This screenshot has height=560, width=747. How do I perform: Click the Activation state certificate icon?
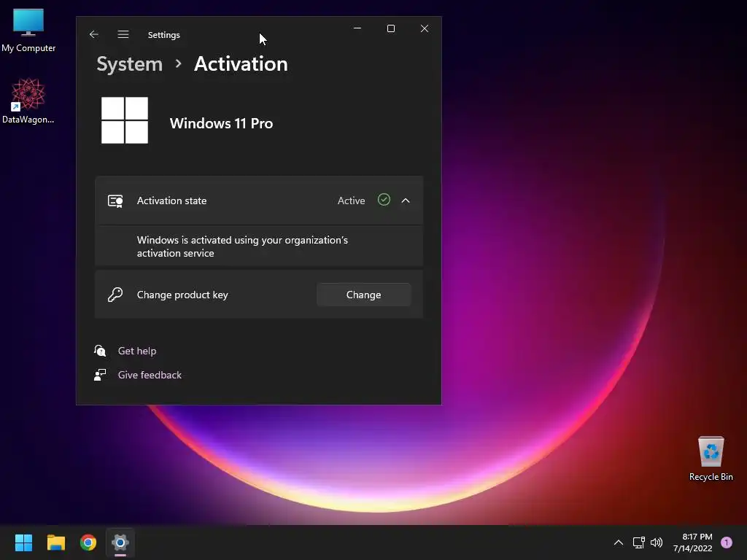coord(115,201)
